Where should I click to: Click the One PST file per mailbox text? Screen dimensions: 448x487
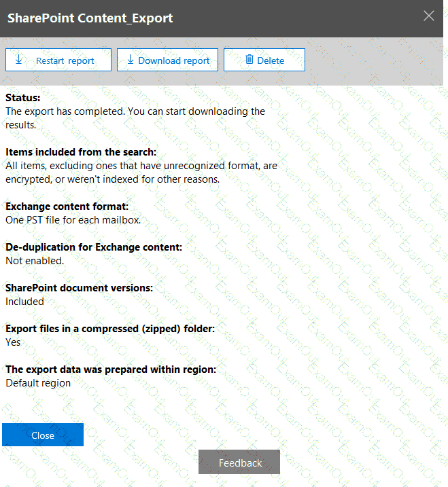click(x=71, y=219)
